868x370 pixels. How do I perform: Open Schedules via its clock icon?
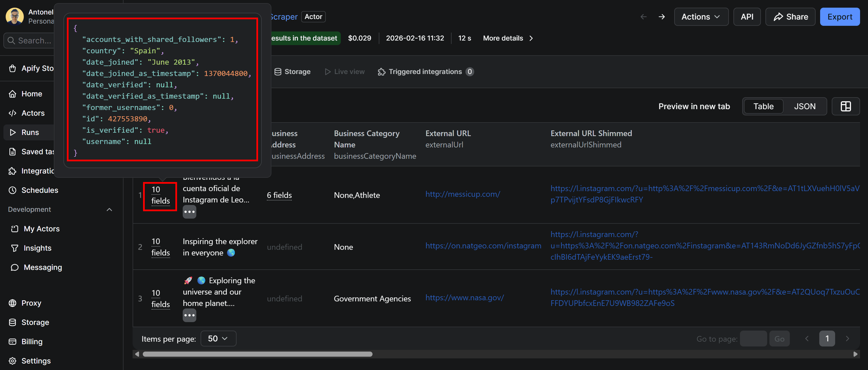(x=12, y=190)
